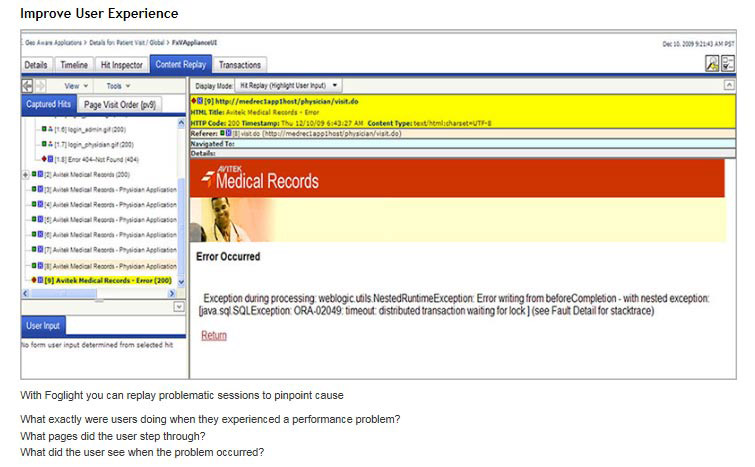The image size is (755, 467).
Task: Click the Avitek Medical Records logo
Action: pos(260,178)
